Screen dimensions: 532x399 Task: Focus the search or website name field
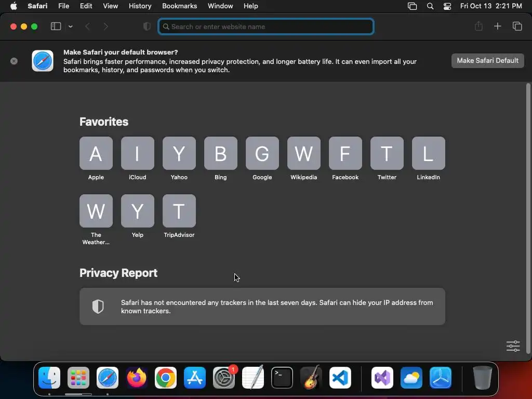(x=266, y=26)
